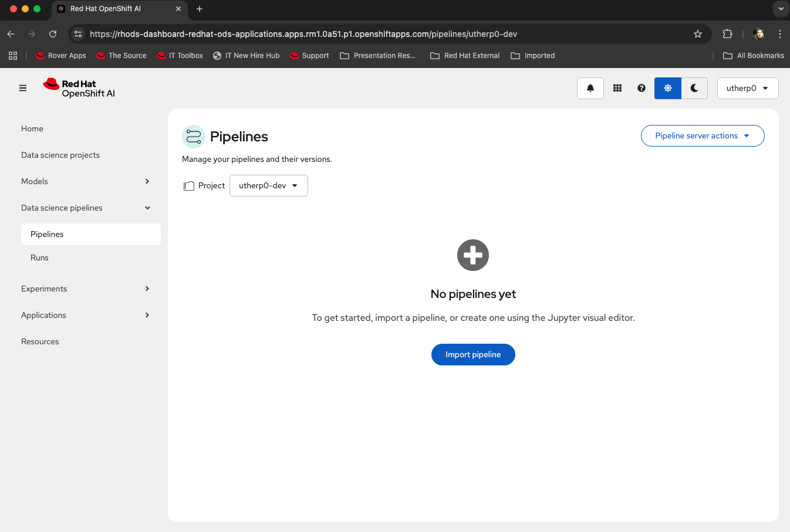Open Pipeline server actions dropdown

coord(702,135)
